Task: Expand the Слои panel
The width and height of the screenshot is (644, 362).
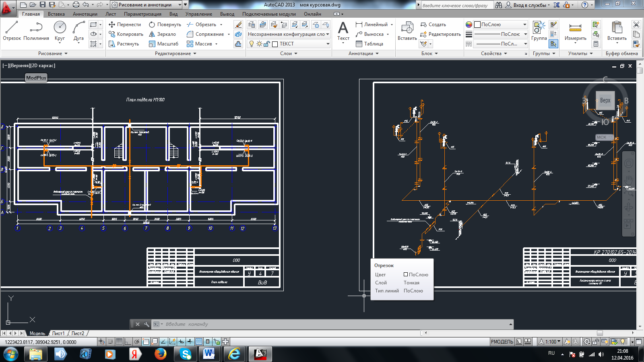Action: 289,53
